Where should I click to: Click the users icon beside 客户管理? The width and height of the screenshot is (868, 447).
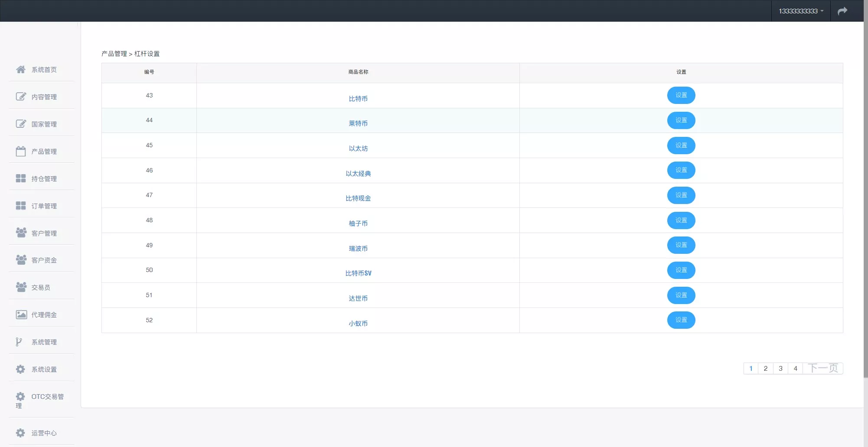(x=21, y=233)
